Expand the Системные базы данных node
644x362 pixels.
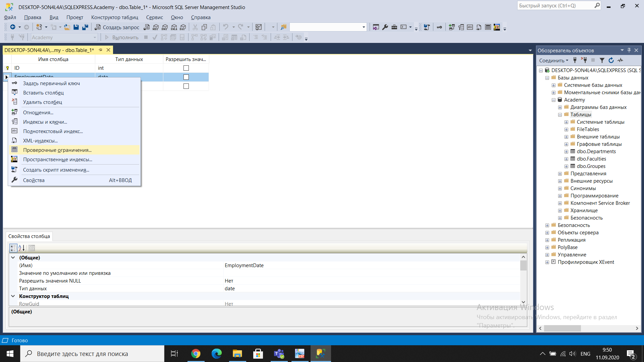point(553,85)
